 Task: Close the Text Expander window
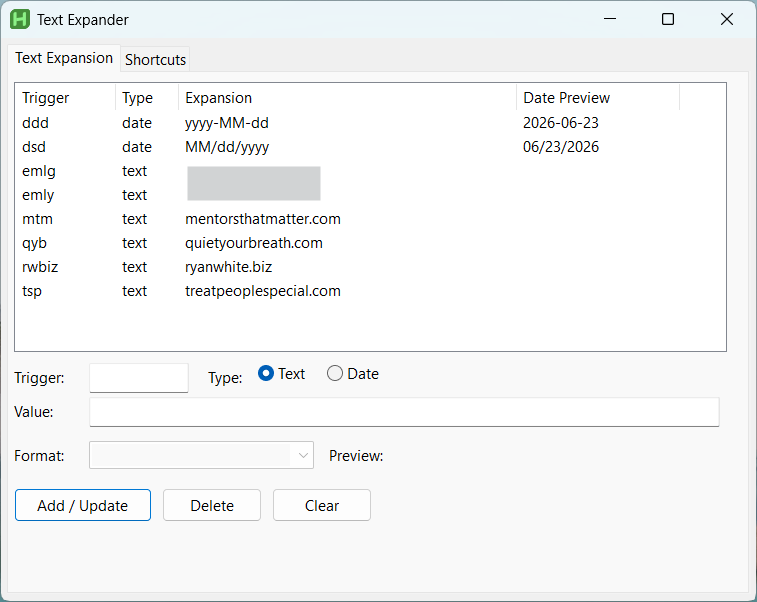(x=727, y=19)
